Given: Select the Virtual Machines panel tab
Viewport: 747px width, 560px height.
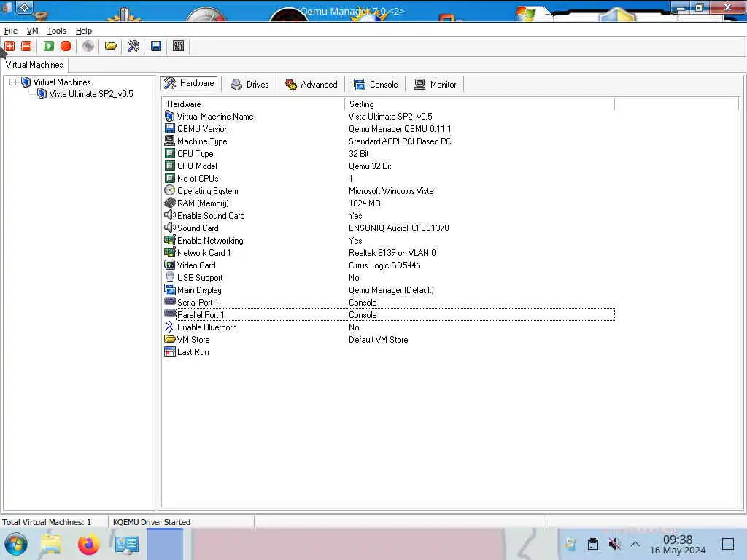Looking at the screenshot, I should tap(34, 65).
